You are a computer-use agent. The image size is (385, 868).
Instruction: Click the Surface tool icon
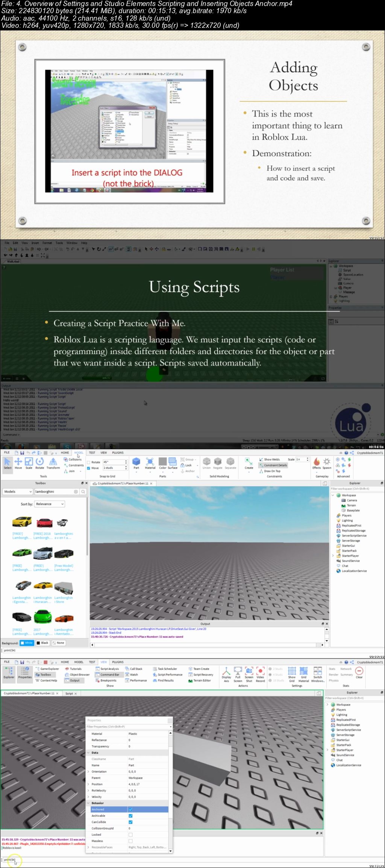173,463
